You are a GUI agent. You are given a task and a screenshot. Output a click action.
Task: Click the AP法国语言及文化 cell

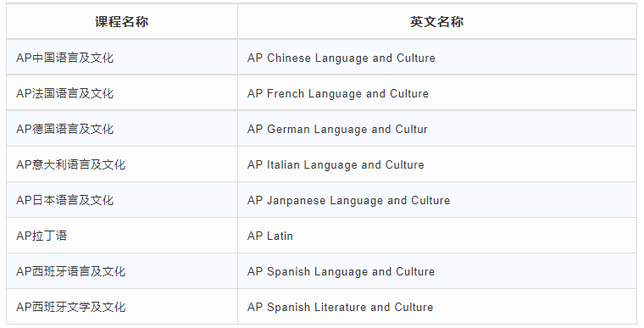point(121,93)
